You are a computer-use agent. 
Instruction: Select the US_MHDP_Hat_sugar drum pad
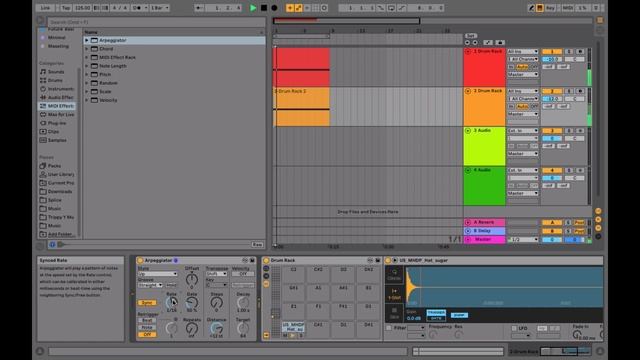coord(293,327)
